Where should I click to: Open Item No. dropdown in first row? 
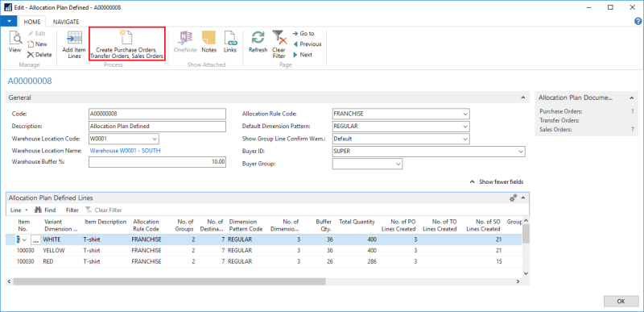point(24,239)
